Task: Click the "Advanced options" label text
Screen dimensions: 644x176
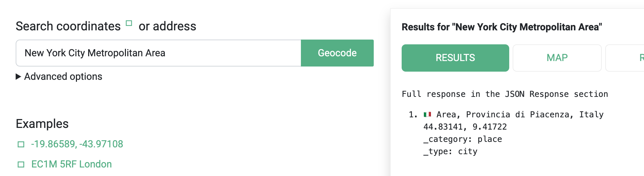Action: pyautogui.click(x=63, y=76)
